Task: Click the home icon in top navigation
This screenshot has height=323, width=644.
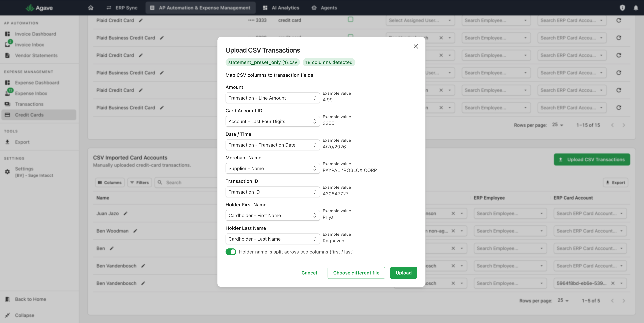Action: 91,8
